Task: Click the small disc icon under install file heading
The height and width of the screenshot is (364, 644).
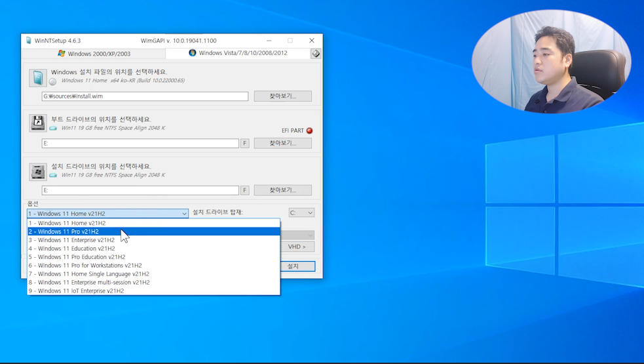Action: click(x=52, y=81)
